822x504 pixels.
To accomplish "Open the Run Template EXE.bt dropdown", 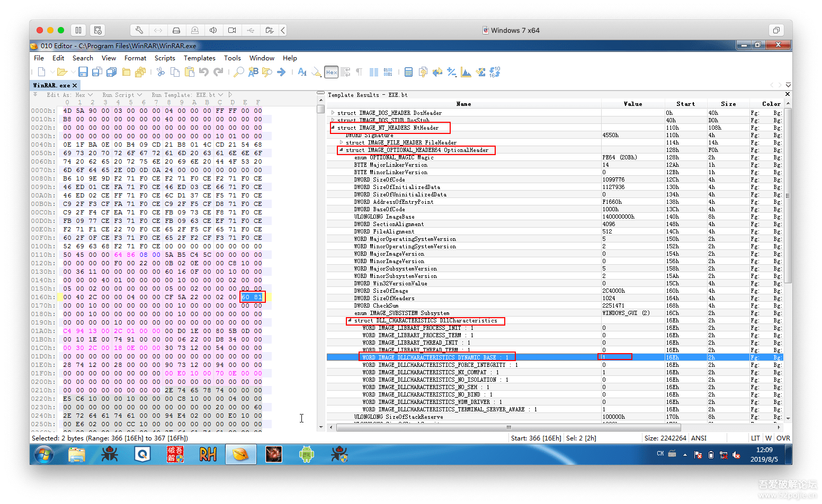I will pos(187,95).
